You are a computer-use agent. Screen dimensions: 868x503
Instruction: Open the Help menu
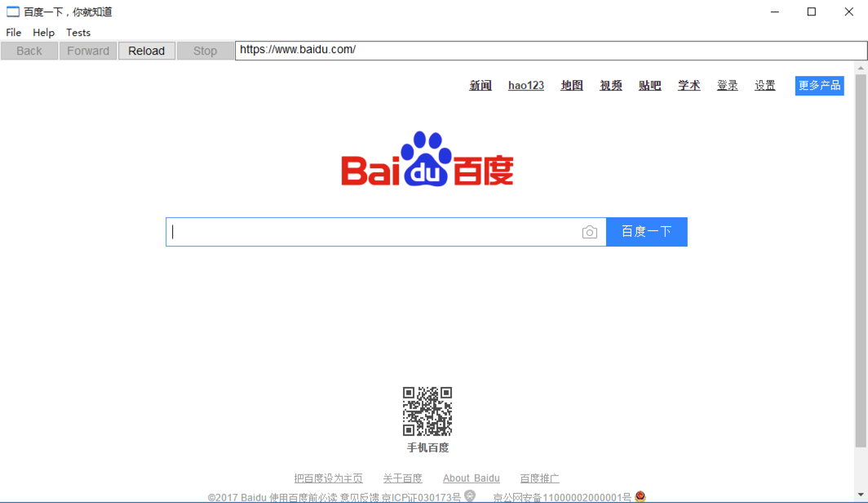[43, 33]
